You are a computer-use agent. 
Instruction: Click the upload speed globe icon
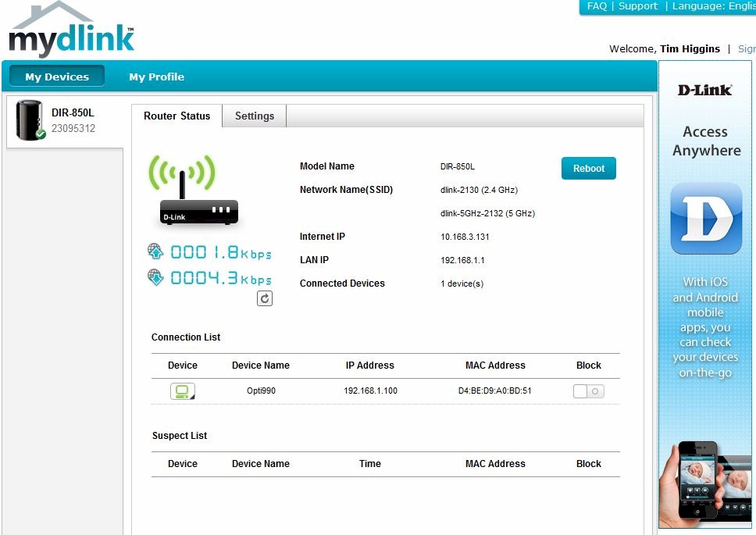tap(155, 251)
